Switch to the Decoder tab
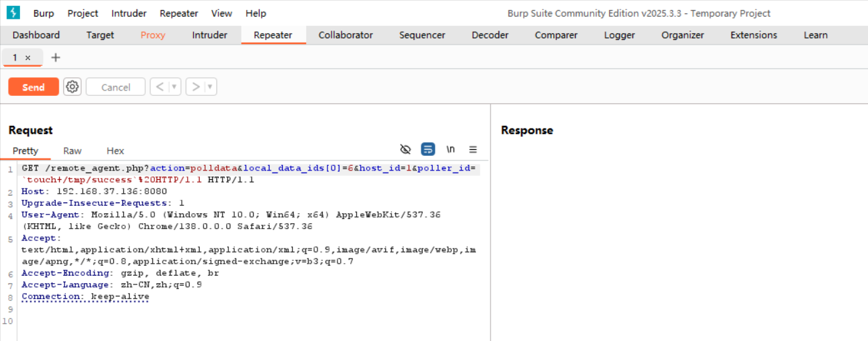The width and height of the screenshot is (868, 341). point(490,35)
